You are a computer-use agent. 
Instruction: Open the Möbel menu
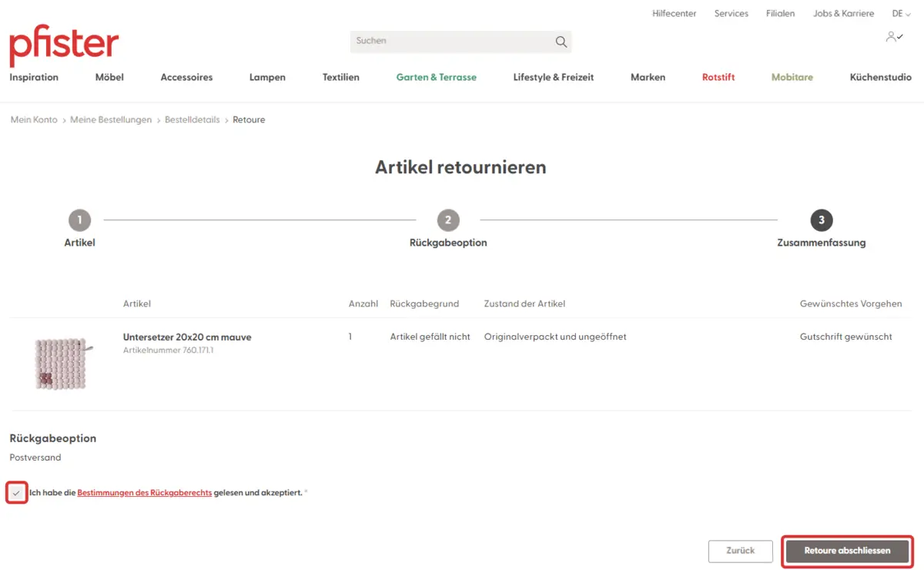coord(109,77)
